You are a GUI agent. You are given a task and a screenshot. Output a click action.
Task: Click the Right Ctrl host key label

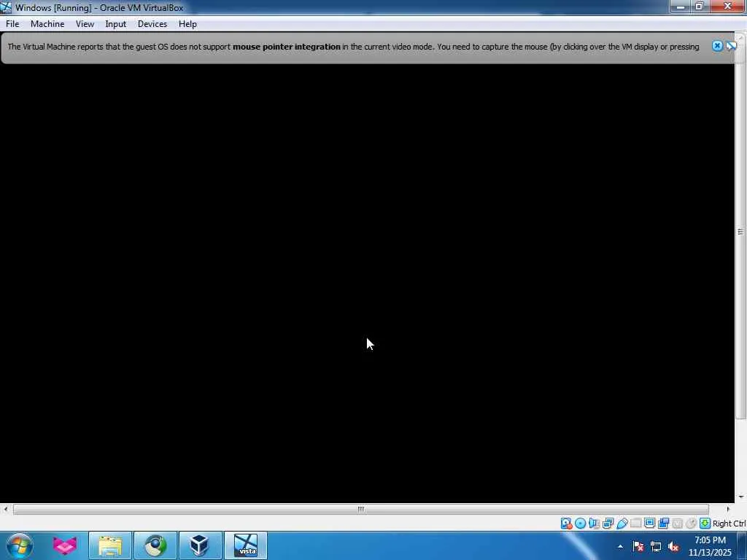[x=729, y=524]
